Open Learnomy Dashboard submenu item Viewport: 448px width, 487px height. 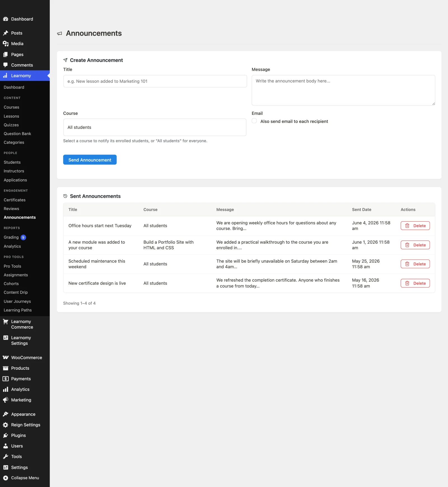(x=14, y=87)
